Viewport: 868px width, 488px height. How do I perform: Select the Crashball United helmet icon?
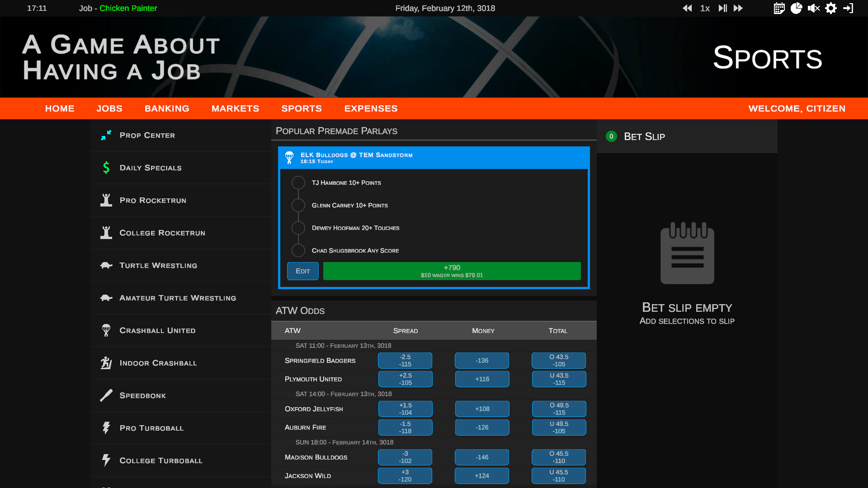[106, 330]
